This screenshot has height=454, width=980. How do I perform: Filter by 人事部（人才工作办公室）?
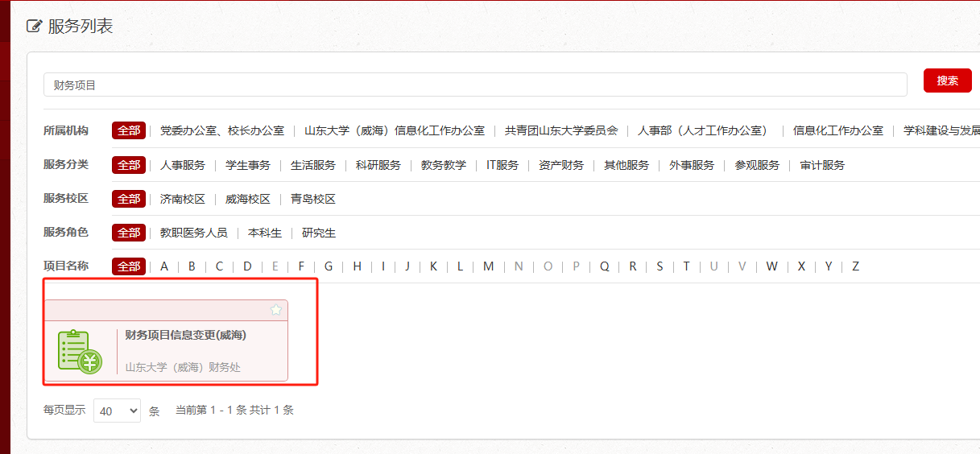[705, 130]
